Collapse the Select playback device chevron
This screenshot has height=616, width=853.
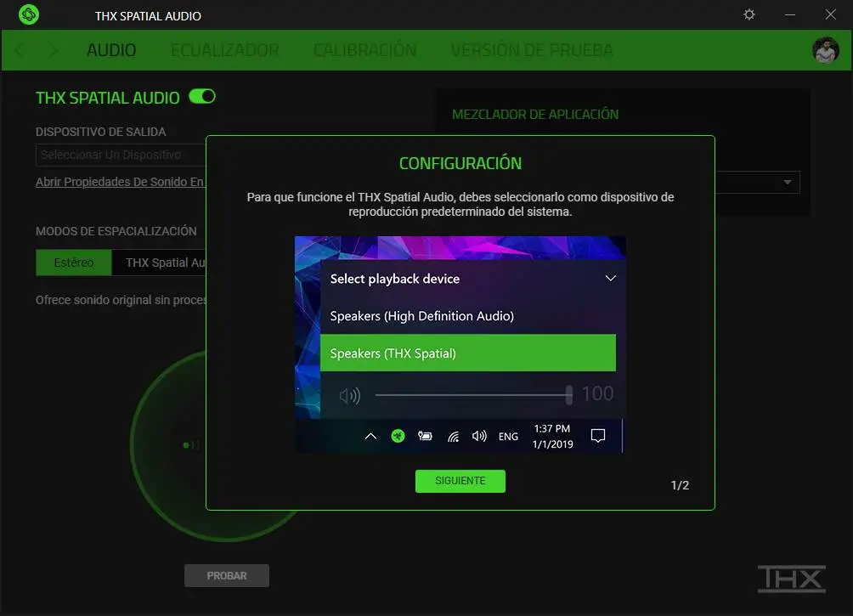coord(610,278)
